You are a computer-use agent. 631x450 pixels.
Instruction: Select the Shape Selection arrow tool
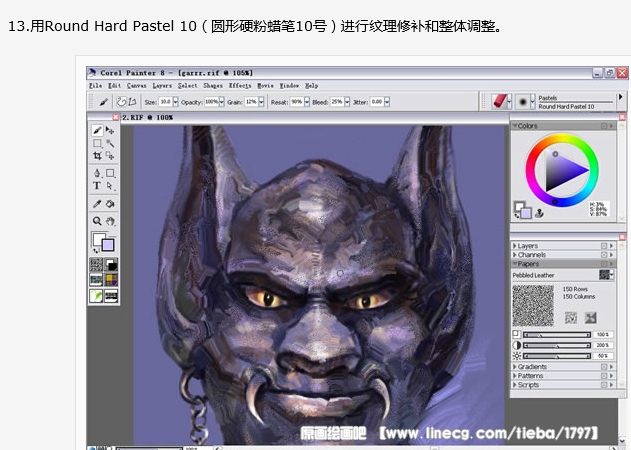tap(110, 186)
